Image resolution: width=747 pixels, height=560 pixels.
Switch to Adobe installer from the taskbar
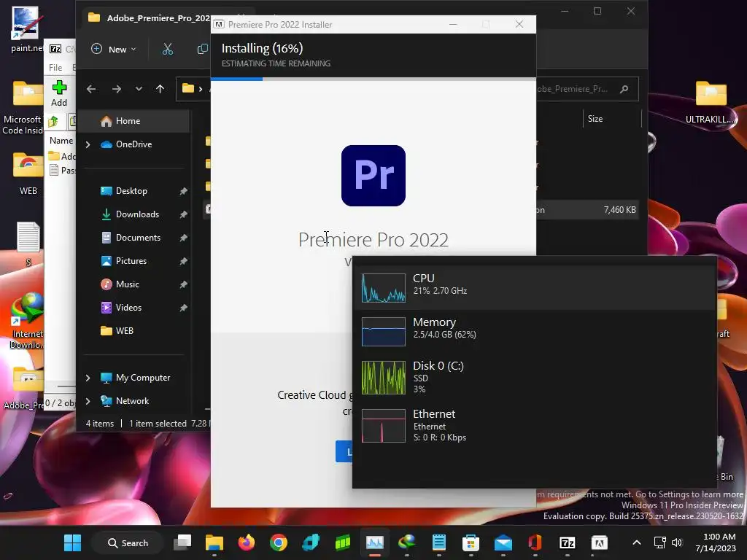pyautogui.click(x=600, y=542)
